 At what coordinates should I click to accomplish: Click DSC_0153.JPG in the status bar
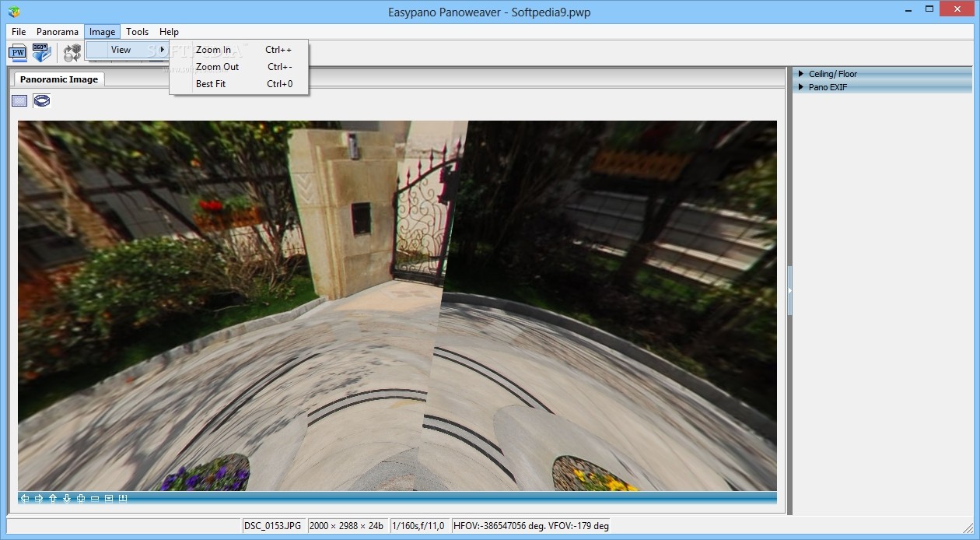pos(273,526)
